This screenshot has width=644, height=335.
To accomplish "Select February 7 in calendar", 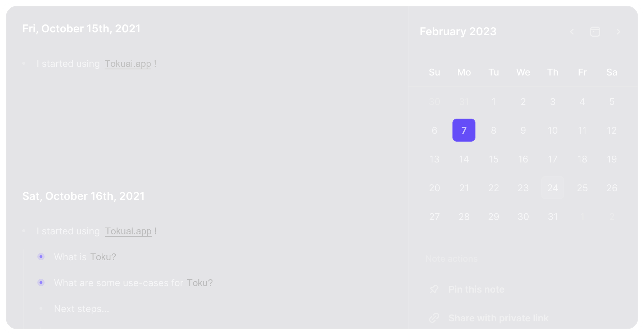I will [464, 130].
